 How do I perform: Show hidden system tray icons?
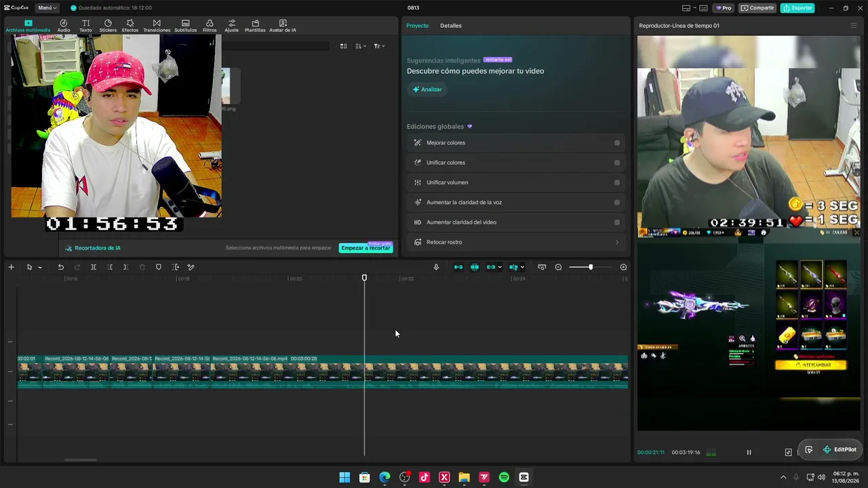(783, 477)
